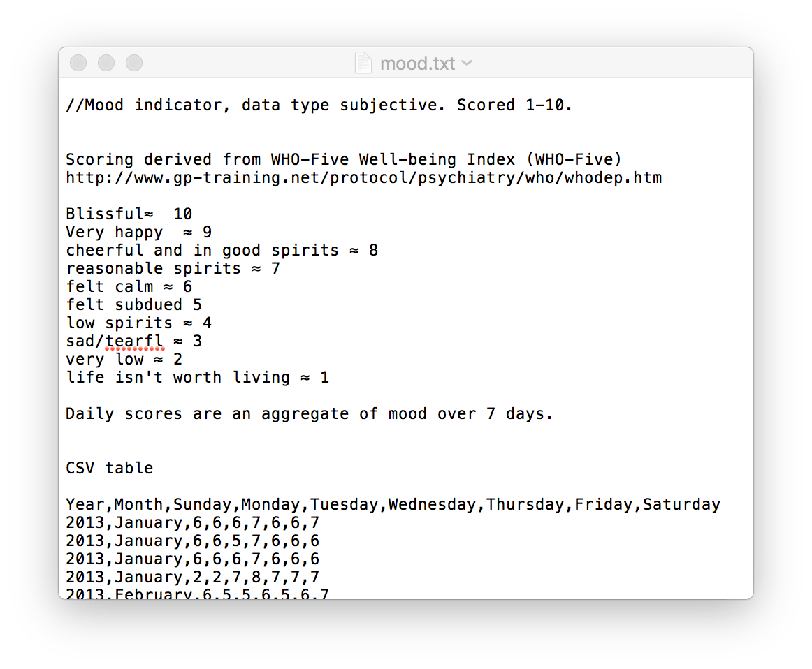The width and height of the screenshot is (812, 669).
Task: Click the 'Very happy ≈ 9' line
Action: point(139,233)
